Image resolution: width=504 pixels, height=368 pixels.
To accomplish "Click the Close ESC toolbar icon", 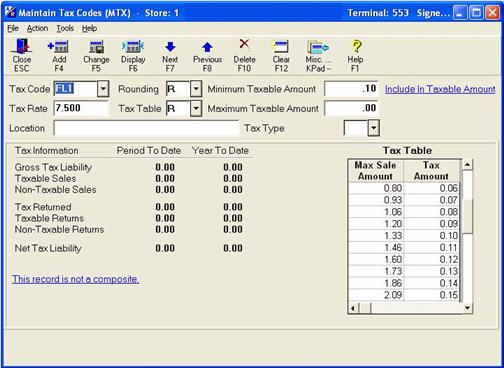I will point(22,55).
